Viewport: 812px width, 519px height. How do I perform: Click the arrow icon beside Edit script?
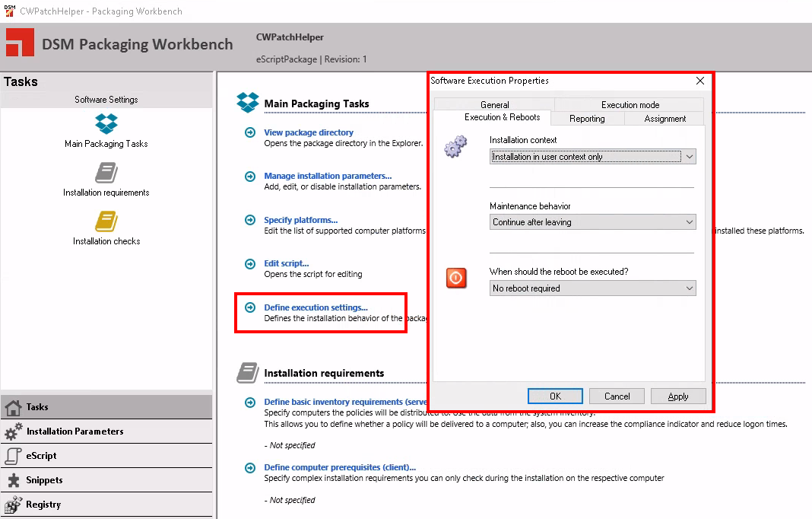coord(250,263)
